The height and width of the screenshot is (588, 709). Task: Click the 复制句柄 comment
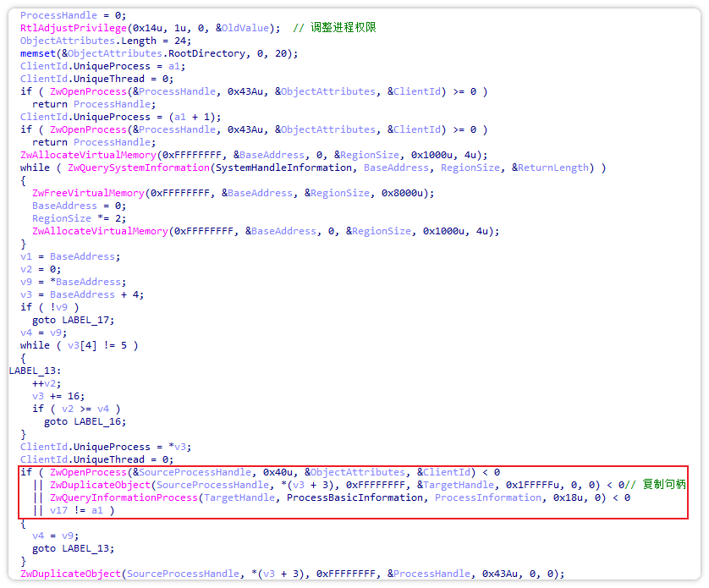663,485
